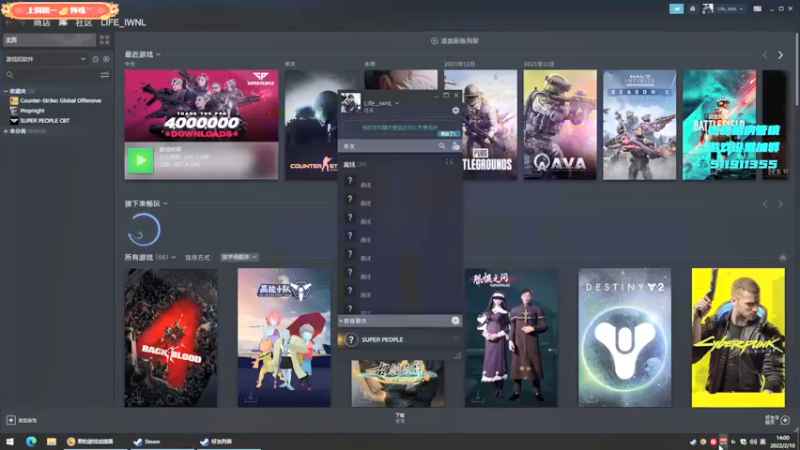The image size is (800, 450).
Task: Click friends list search magnifier
Action: [442, 146]
